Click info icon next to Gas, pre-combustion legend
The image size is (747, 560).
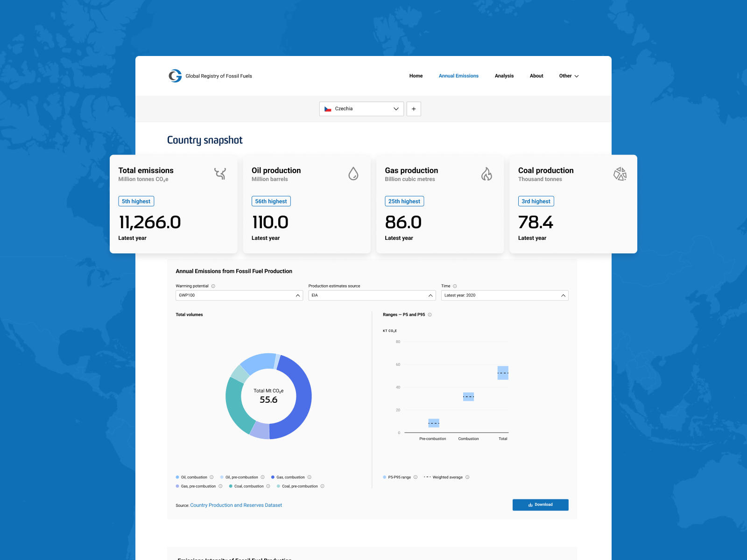[220, 486]
